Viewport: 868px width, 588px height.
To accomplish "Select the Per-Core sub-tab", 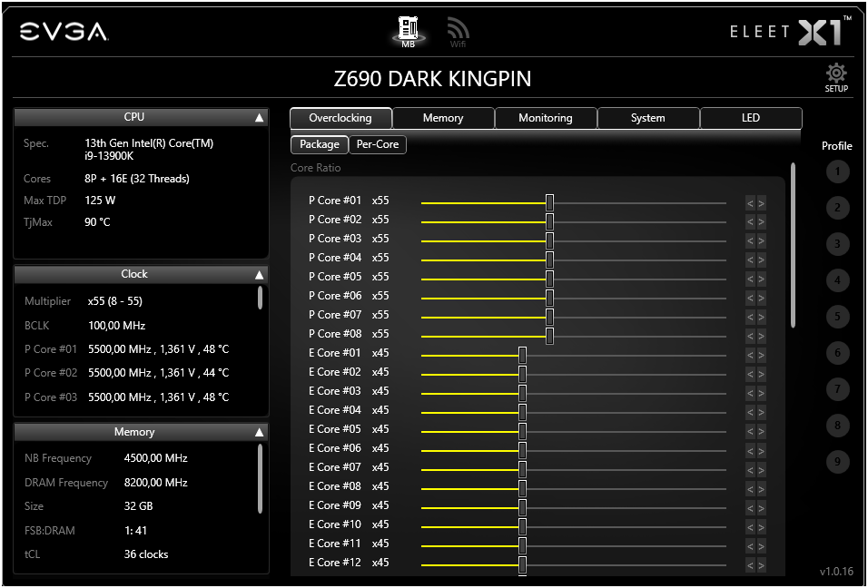I will [x=378, y=144].
